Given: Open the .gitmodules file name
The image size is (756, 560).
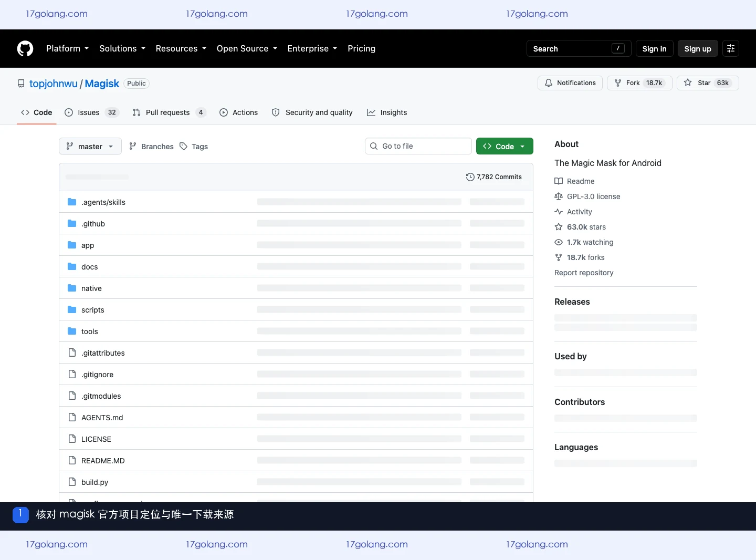Looking at the screenshot, I should click(x=101, y=396).
